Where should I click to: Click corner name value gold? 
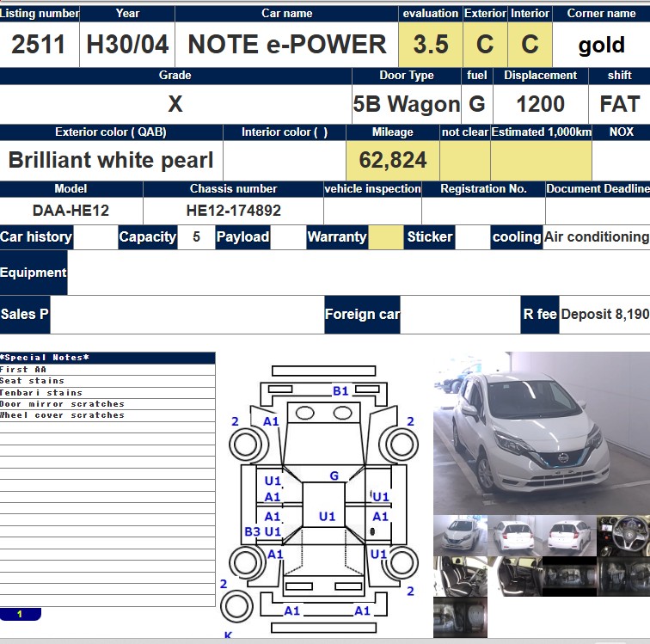(x=602, y=45)
